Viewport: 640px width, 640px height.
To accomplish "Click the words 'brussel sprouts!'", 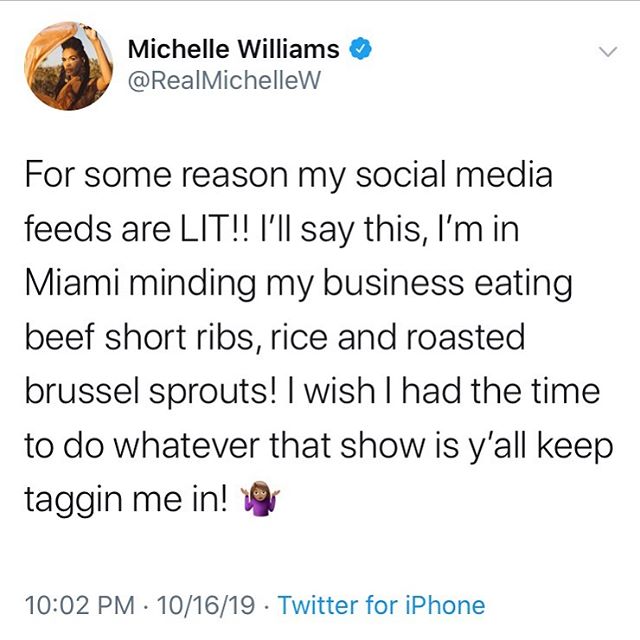I will click(x=152, y=392).
